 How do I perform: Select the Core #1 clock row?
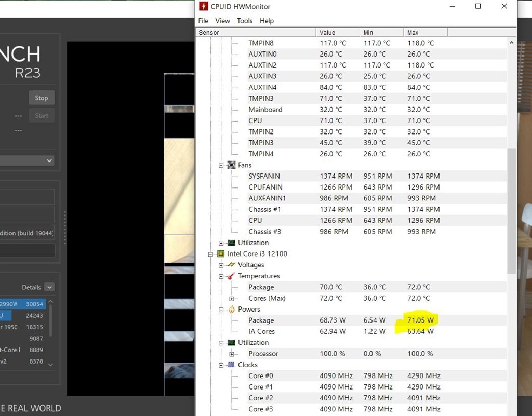pyautogui.click(x=377, y=387)
